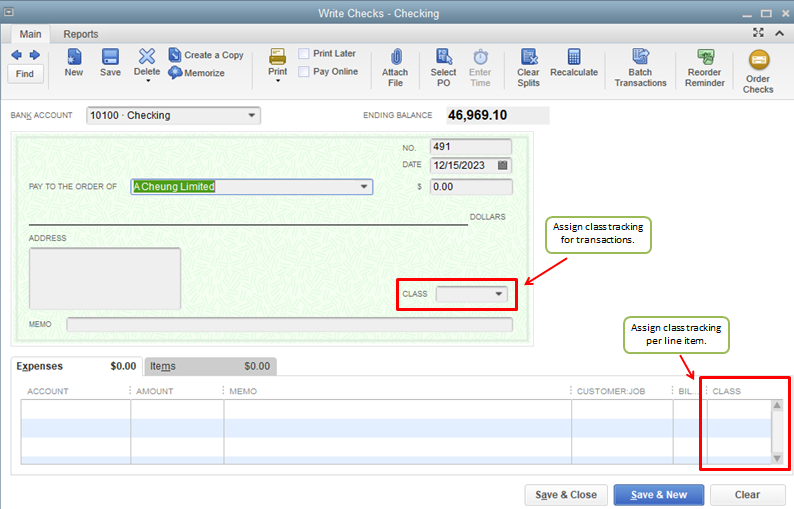Click the Account column header

pos(48,391)
